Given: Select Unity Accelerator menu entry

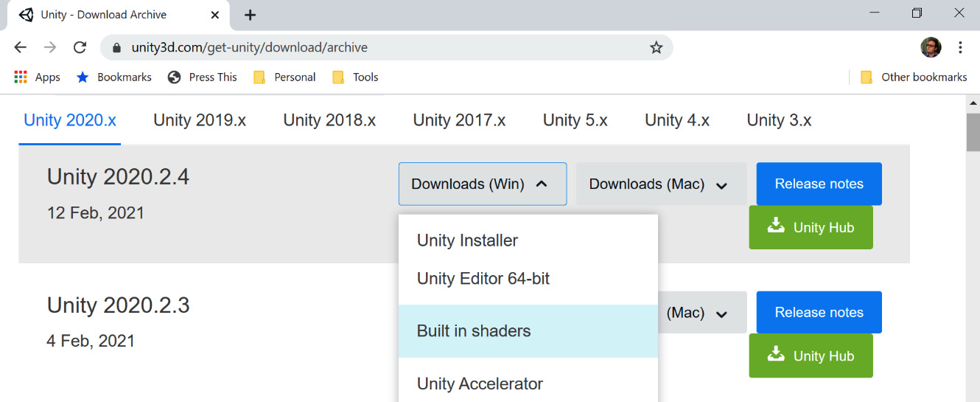Looking at the screenshot, I should click(528, 384).
